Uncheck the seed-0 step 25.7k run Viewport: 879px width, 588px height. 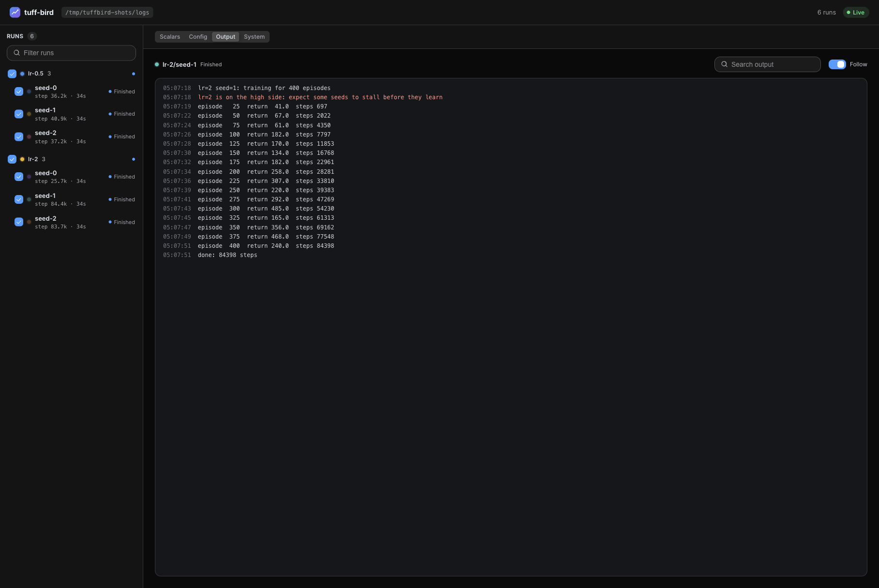[x=19, y=177]
